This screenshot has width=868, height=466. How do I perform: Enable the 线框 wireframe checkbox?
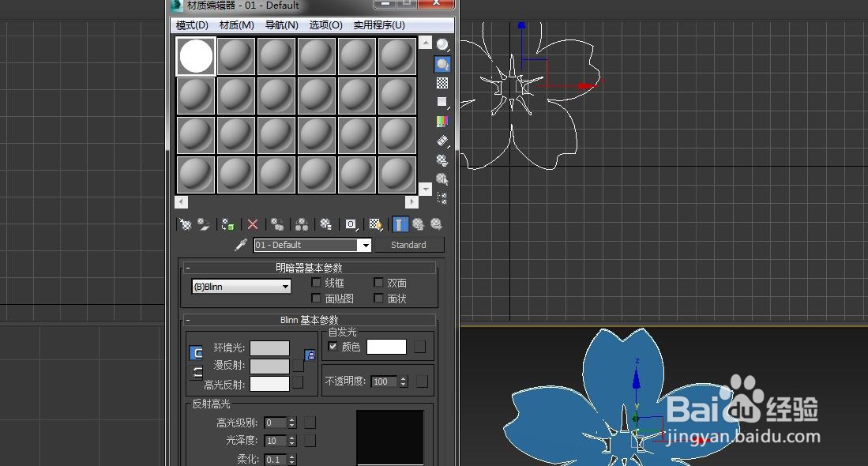pyautogui.click(x=317, y=282)
